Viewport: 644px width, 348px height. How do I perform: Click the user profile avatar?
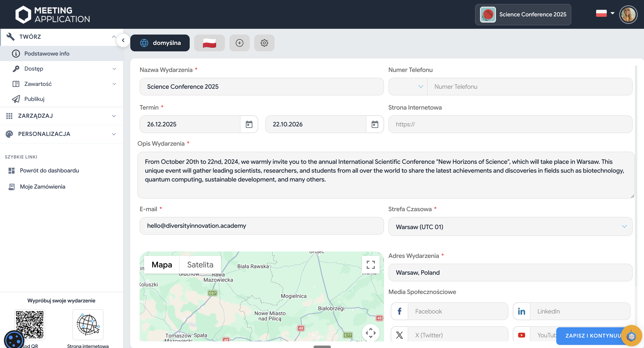tap(628, 14)
